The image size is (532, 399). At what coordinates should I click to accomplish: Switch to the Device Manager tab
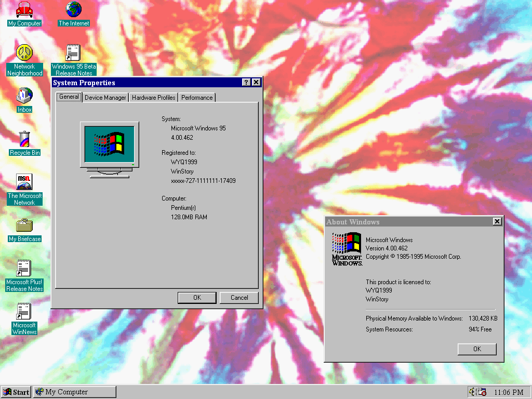105,98
